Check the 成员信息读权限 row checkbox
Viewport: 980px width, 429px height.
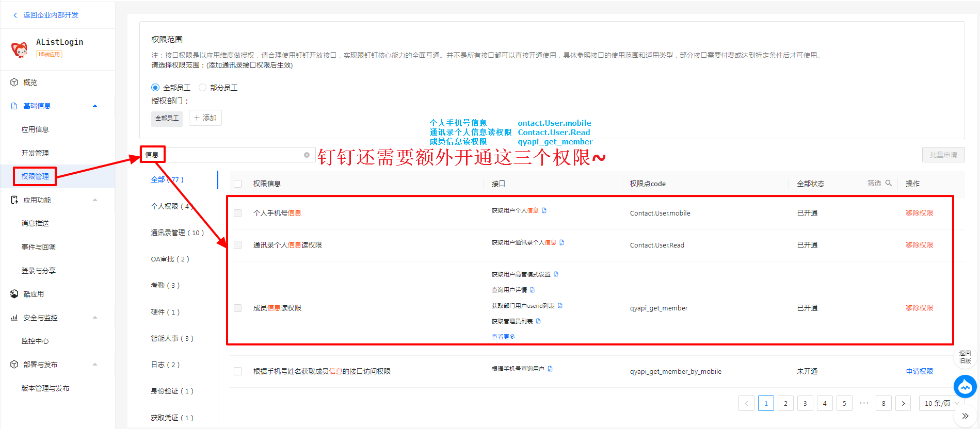(x=238, y=308)
